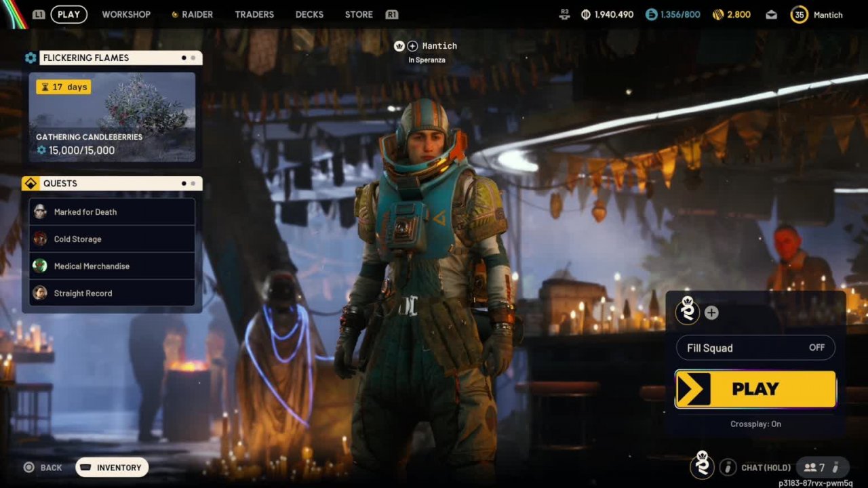Click the gold tokens icon beside 2,800

pos(718,14)
